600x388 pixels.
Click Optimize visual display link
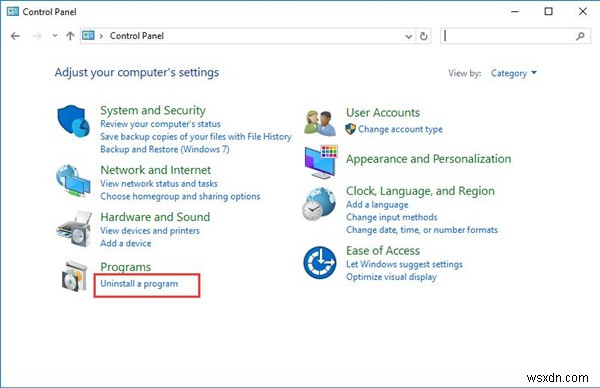[x=391, y=277]
